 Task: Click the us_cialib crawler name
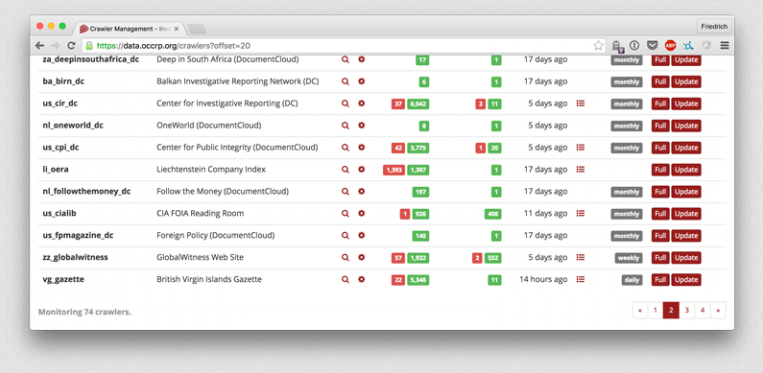pos(59,213)
